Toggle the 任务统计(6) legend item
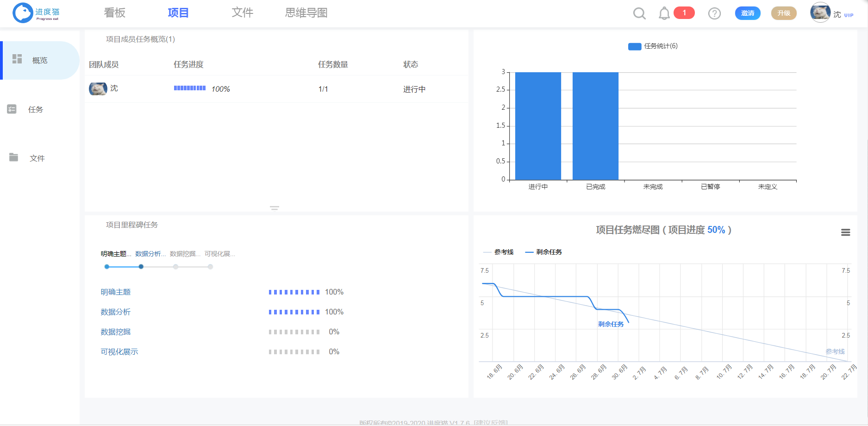This screenshot has width=868, height=426. coord(653,46)
